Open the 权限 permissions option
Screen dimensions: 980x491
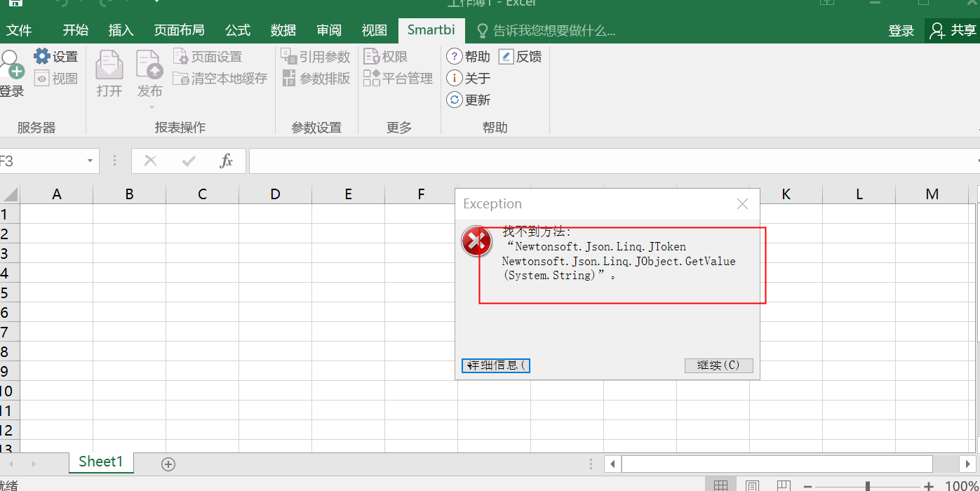click(x=386, y=57)
